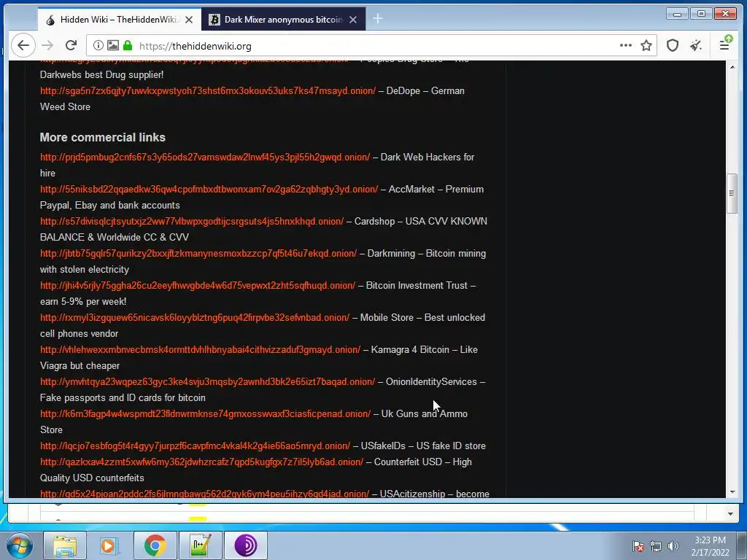747x560 pixels.
Task: Launch media player from taskbar
Action: [109, 545]
